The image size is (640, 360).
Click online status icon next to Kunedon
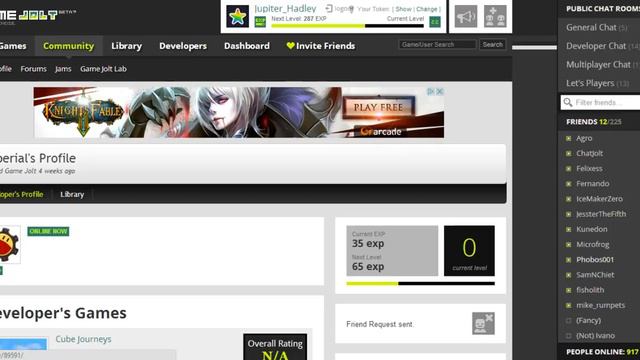pos(569,229)
